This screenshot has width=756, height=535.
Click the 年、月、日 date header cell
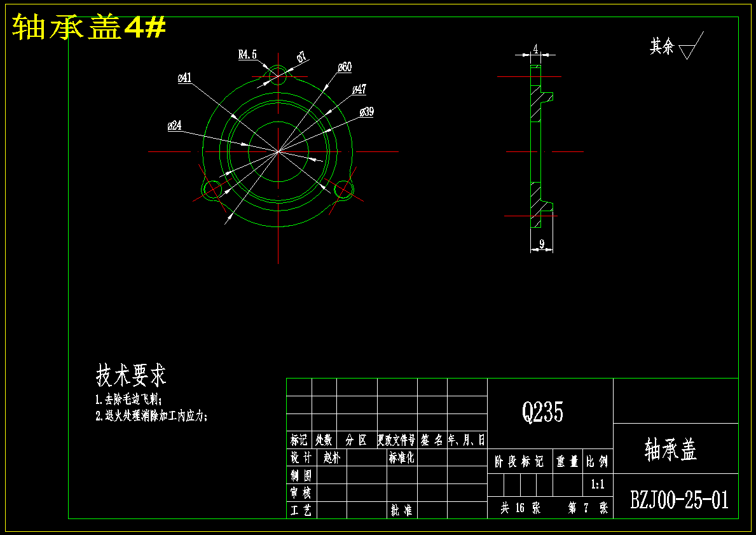tap(467, 440)
